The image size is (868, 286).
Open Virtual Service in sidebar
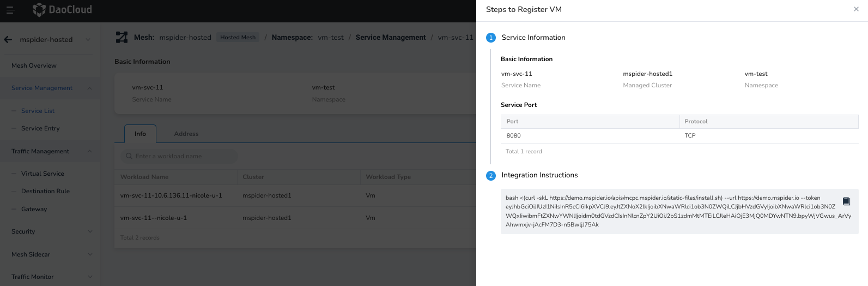pos(43,174)
